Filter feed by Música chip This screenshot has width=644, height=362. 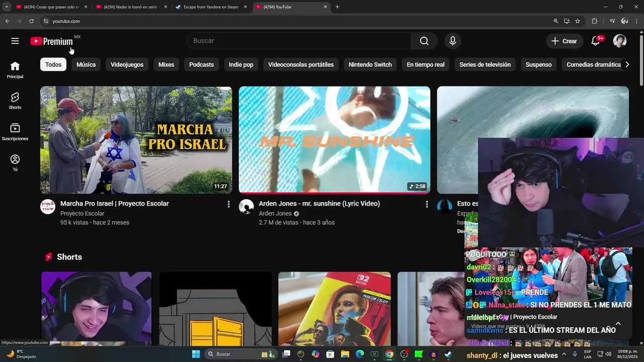coord(86,64)
